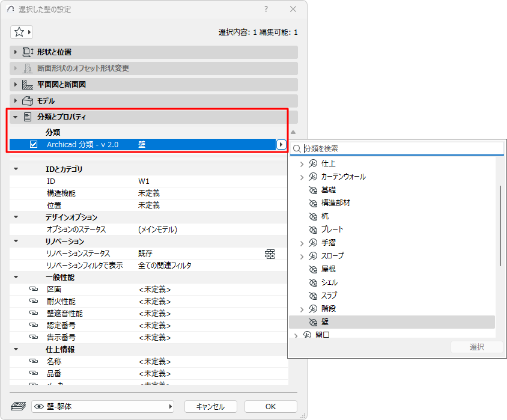This screenshot has height=420, width=507.
Task: Click the モデル box icon
Action: click(28, 101)
